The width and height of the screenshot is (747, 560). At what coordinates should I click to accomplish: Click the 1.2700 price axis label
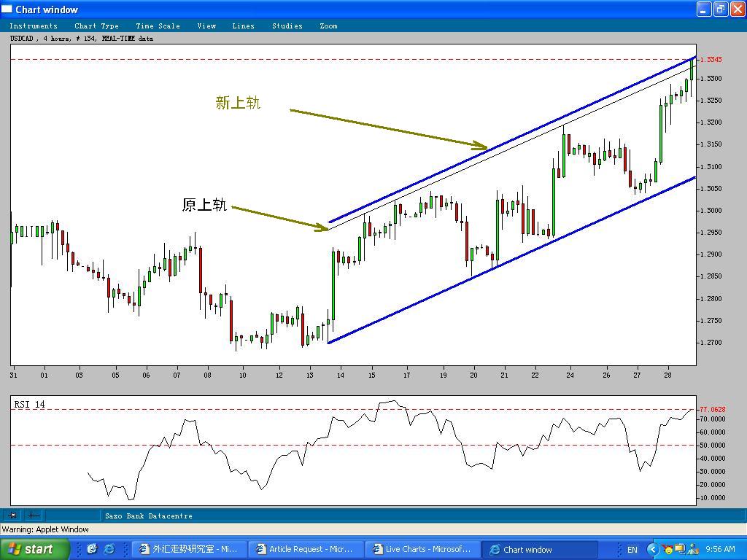[x=711, y=343]
